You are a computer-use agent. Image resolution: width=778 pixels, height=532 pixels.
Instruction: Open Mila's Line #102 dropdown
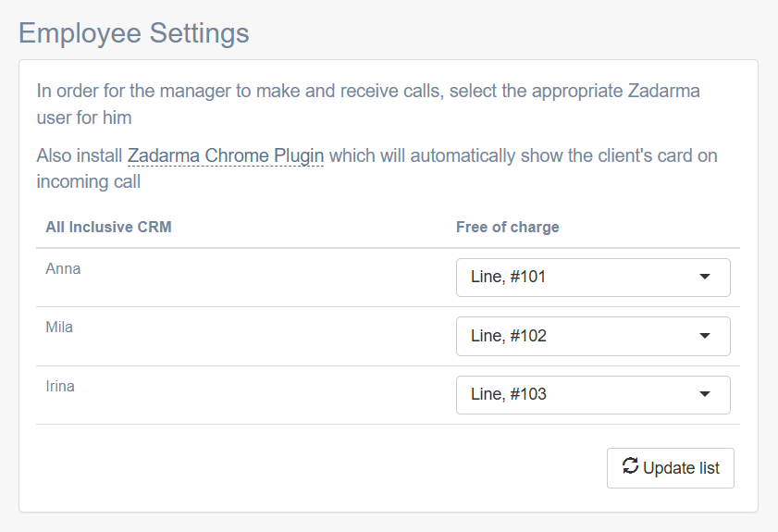tap(593, 336)
